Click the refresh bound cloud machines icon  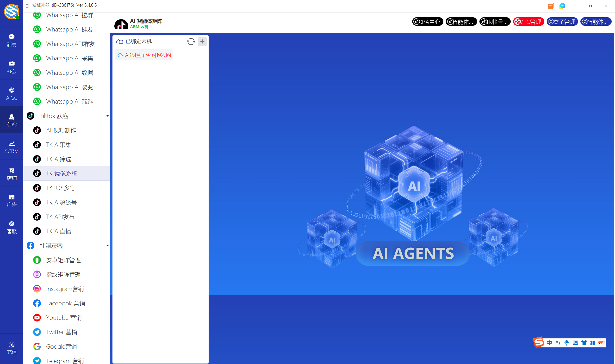191,42
